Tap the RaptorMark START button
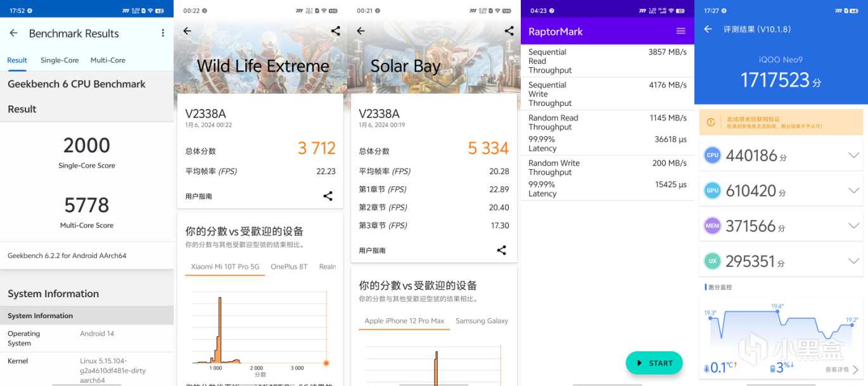Screen dimensions: 868x386 (654, 363)
